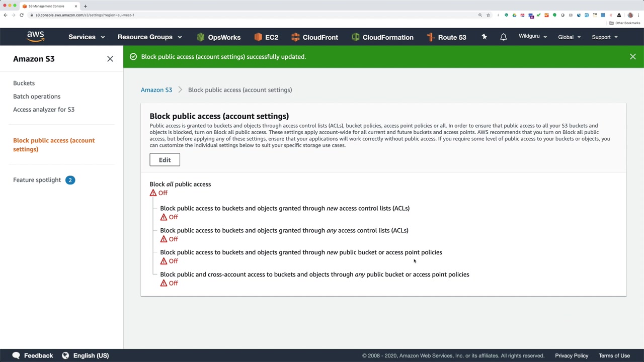This screenshot has height=362, width=644.
Task: Click the green checkmark extension icon
Action: point(538,15)
